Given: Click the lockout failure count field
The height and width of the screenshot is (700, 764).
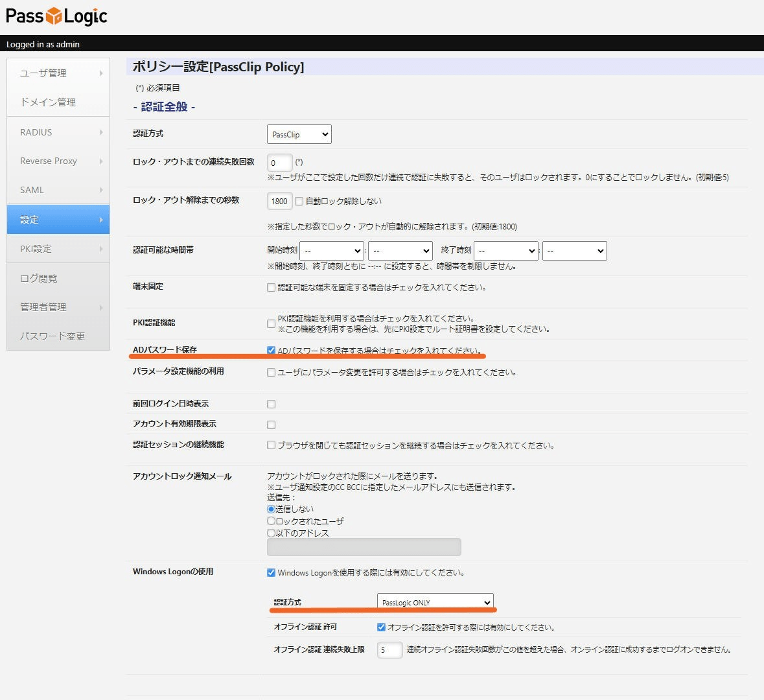Looking at the screenshot, I should [x=279, y=163].
